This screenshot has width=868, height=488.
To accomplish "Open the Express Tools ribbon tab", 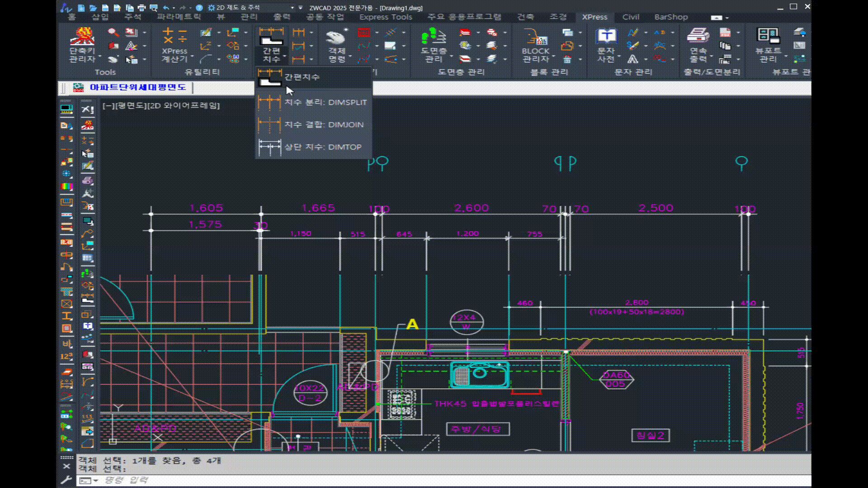I will [386, 17].
